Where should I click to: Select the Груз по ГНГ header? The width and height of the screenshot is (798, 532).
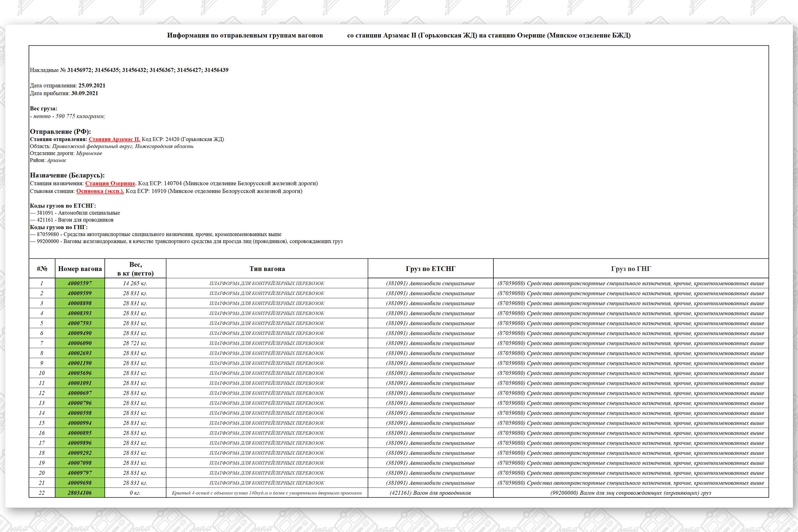pos(631,269)
